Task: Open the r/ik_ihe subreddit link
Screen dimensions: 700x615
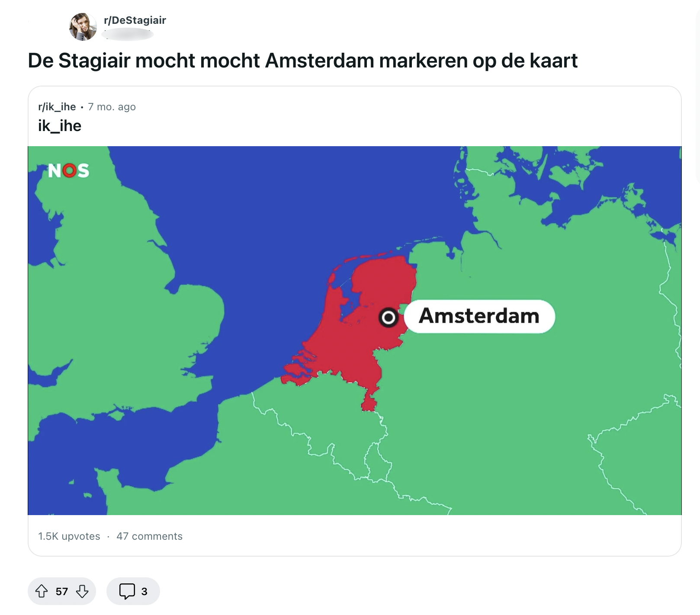Action: tap(57, 106)
